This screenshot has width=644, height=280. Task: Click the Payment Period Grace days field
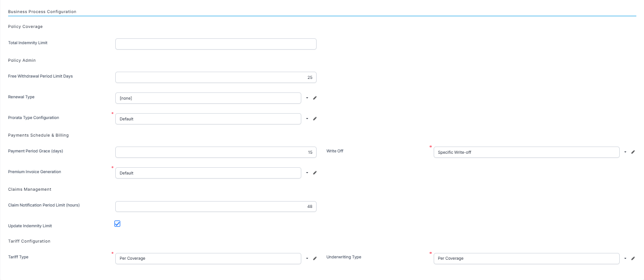[216, 152]
